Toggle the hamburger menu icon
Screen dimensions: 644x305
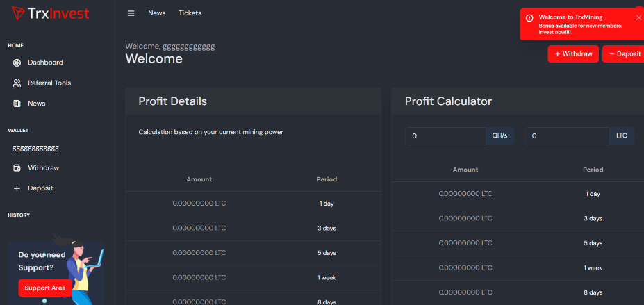pyautogui.click(x=131, y=13)
